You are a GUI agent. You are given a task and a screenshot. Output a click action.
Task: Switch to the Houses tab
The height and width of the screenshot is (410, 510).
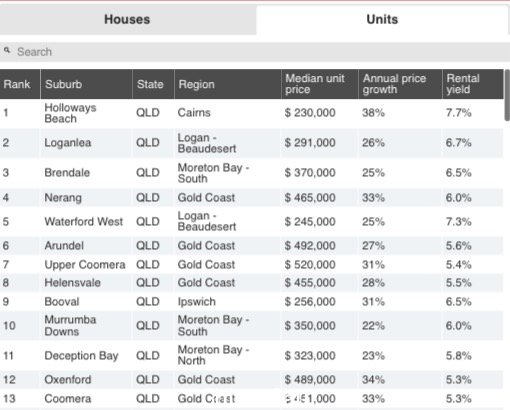[x=128, y=20]
